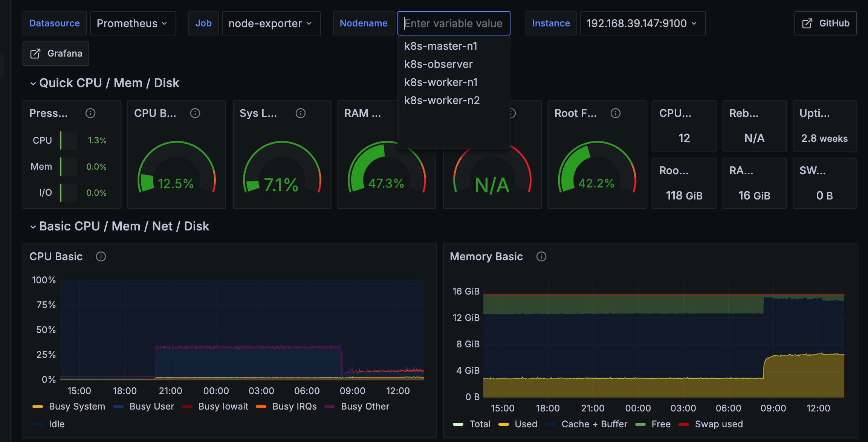Open the Instance dropdown showing 192.168.39.147:9100
The width and height of the screenshot is (868, 442).
pyautogui.click(x=643, y=23)
